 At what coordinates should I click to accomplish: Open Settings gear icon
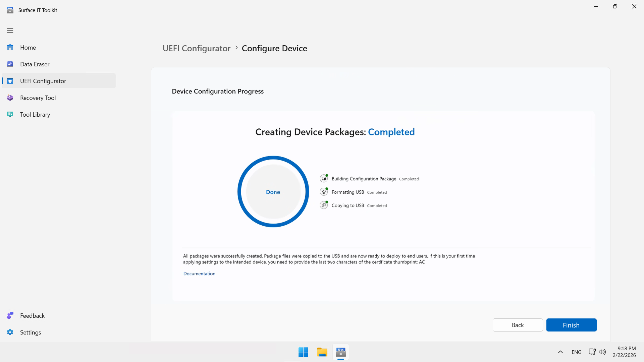coord(10,333)
